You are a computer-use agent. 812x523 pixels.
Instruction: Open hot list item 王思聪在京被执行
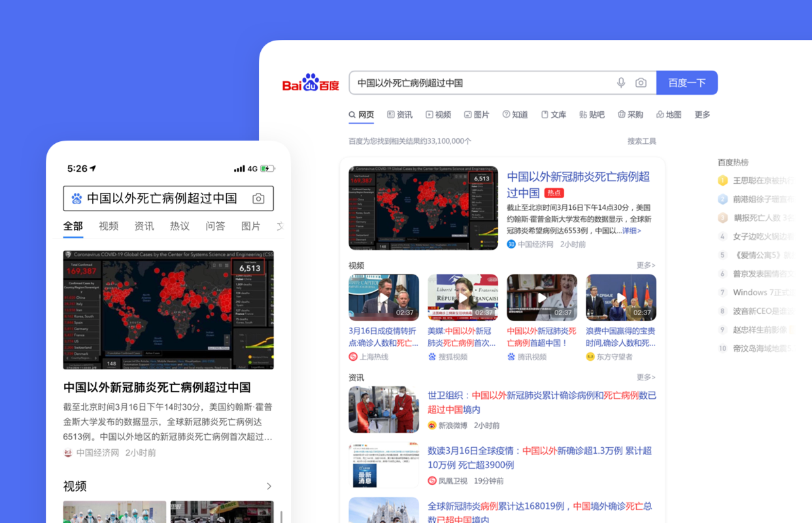[764, 180]
